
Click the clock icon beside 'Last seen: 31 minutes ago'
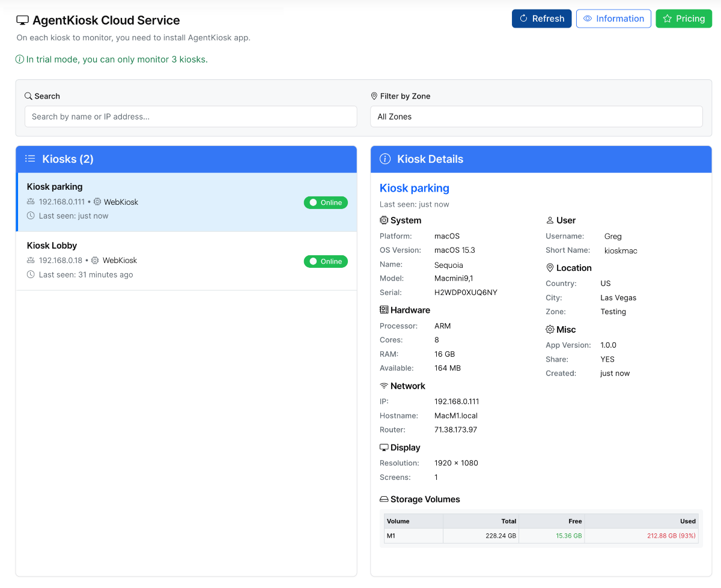[31, 274]
